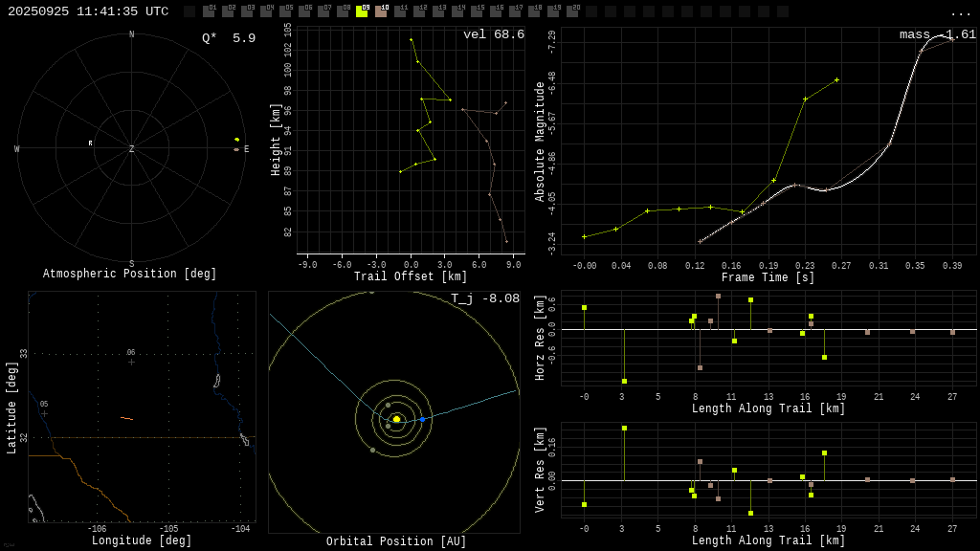Click station indicator box 15
Viewport: 980px width, 551px height.
coord(476,11)
